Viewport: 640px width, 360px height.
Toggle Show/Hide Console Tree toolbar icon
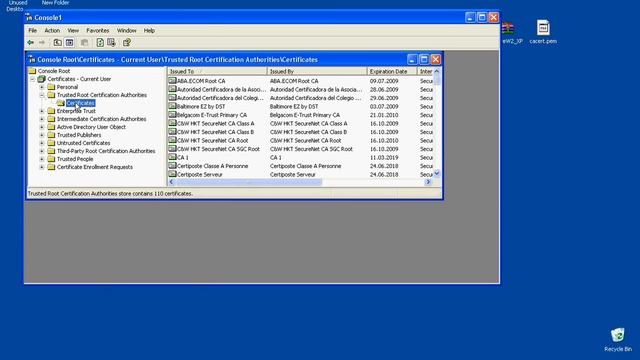69,42
